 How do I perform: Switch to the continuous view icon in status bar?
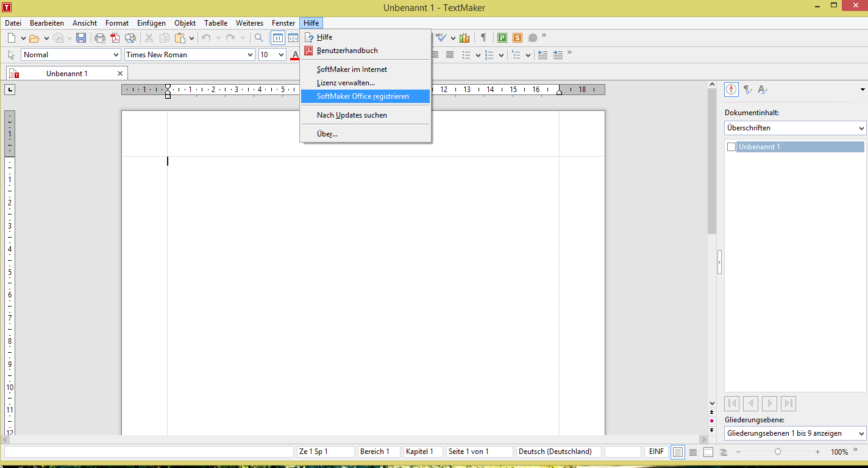coord(693,452)
